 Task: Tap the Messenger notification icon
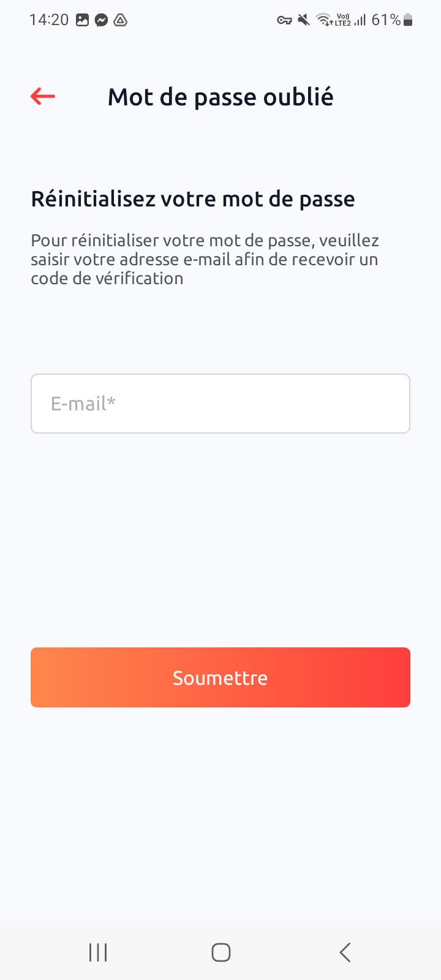pos(102,20)
